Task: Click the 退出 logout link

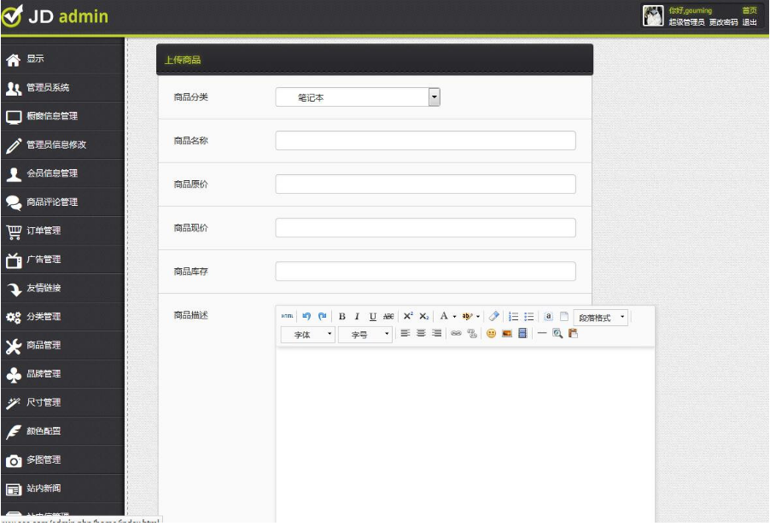Action: tap(750, 22)
